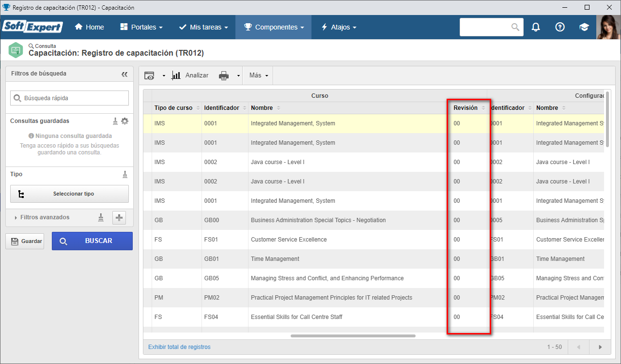Click the Búsqueda rápida field
Viewport: 621px width, 364px height.
(x=69, y=98)
